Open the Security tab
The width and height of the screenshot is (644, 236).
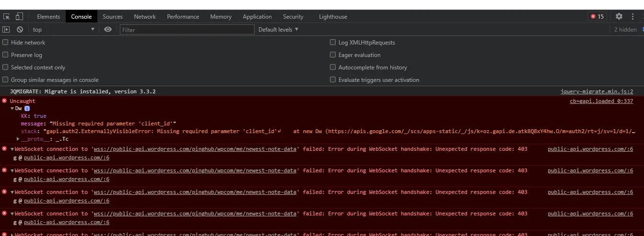point(293,16)
